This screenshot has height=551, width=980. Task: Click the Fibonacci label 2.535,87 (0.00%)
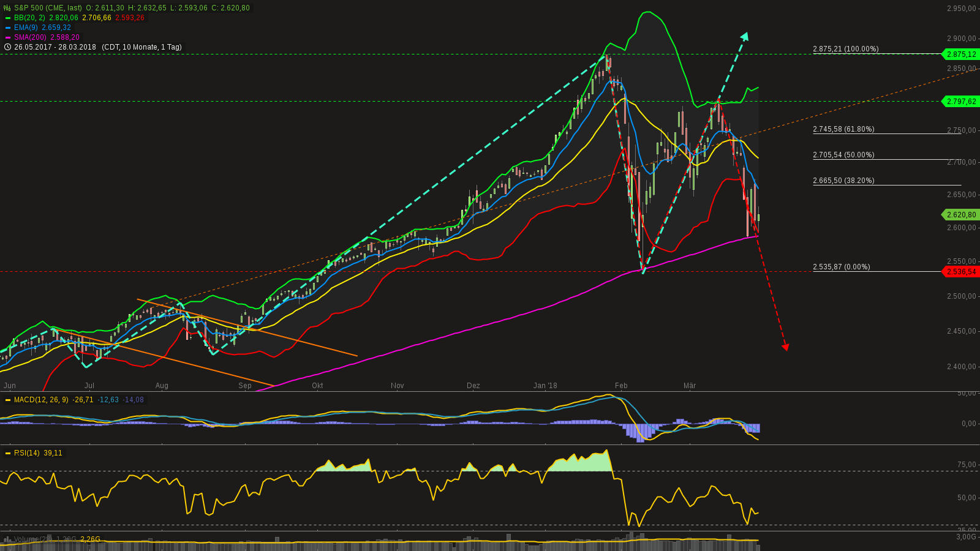coord(842,267)
